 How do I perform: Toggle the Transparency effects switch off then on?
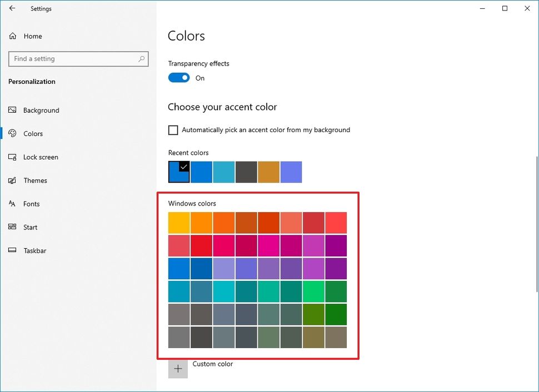(x=178, y=78)
